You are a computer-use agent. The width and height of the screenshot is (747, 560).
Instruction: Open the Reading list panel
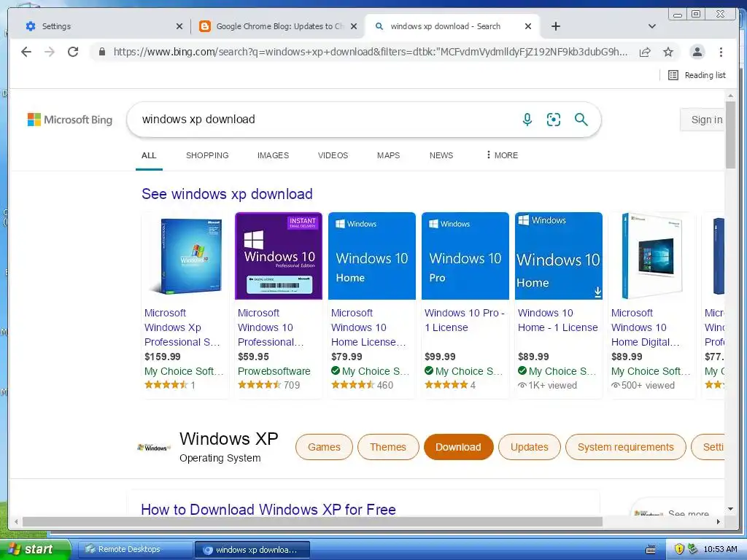click(x=697, y=75)
